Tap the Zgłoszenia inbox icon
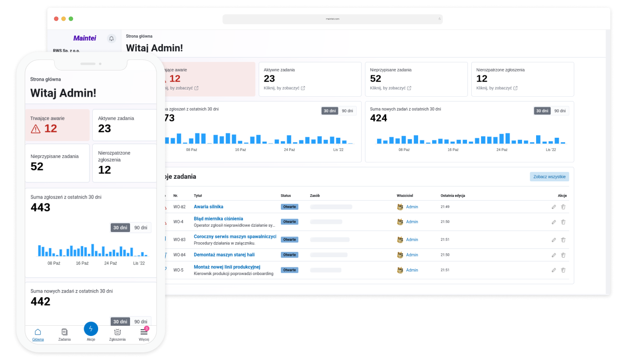 click(117, 334)
